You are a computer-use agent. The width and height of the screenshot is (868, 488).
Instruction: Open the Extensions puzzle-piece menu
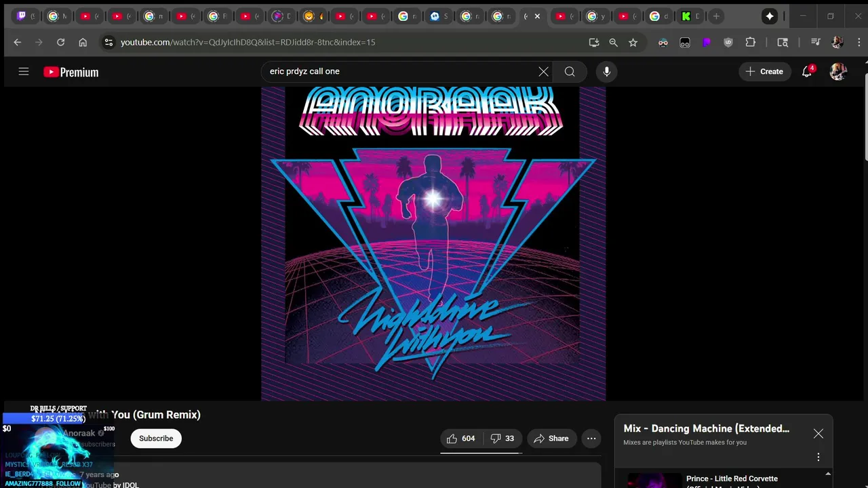751,42
